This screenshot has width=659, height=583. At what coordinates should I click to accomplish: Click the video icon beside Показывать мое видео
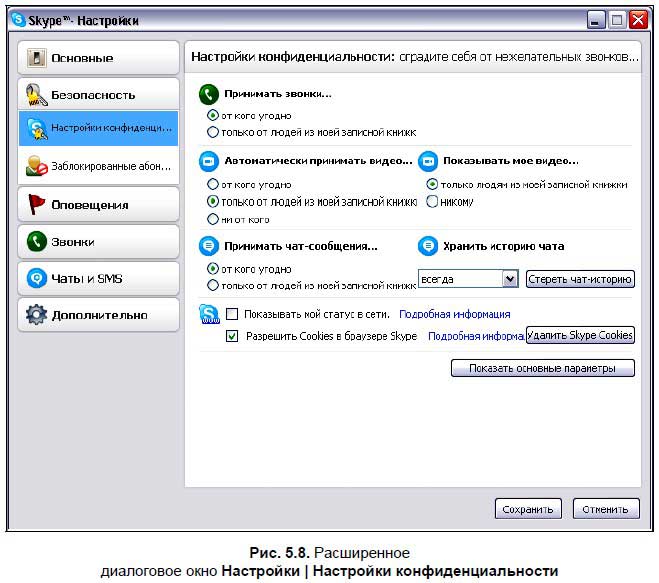pyautogui.click(x=427, y=160)
